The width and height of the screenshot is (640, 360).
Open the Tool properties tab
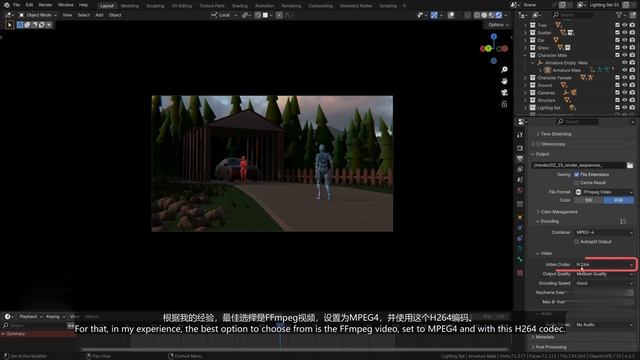tap(520, 135)
